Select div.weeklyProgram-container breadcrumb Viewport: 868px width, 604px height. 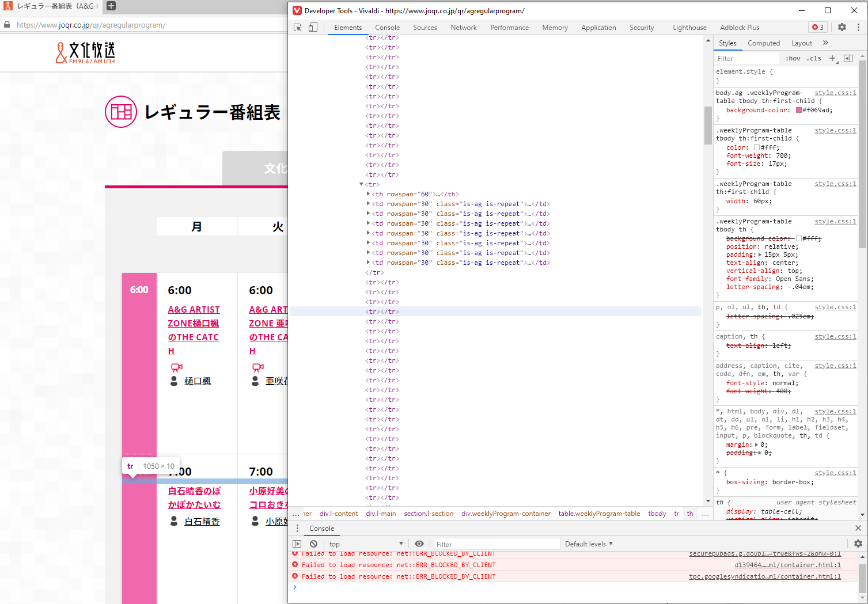[506, 514]
